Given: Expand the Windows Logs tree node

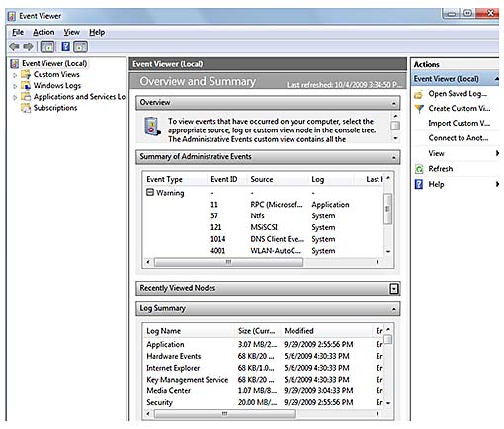Looking at the screenshot, I should 15,86.
